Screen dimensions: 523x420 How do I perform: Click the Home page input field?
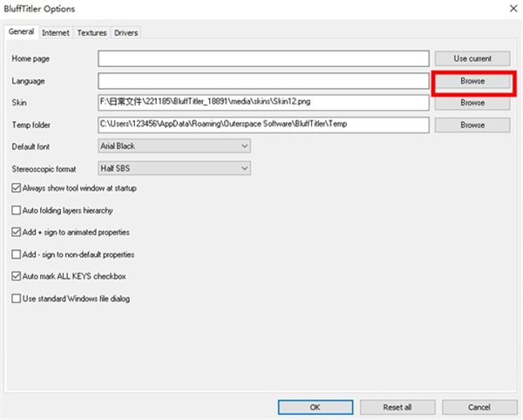coord(263,58)
